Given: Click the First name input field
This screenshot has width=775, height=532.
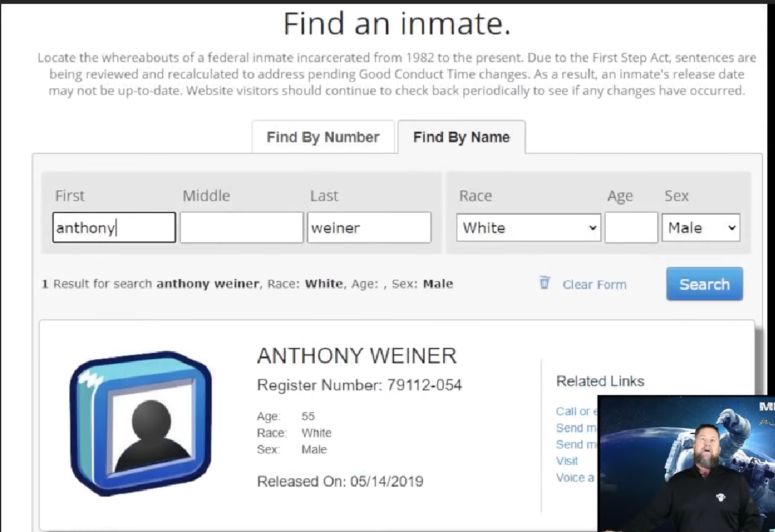Looking at the screenshot, I should pos(114,227).
